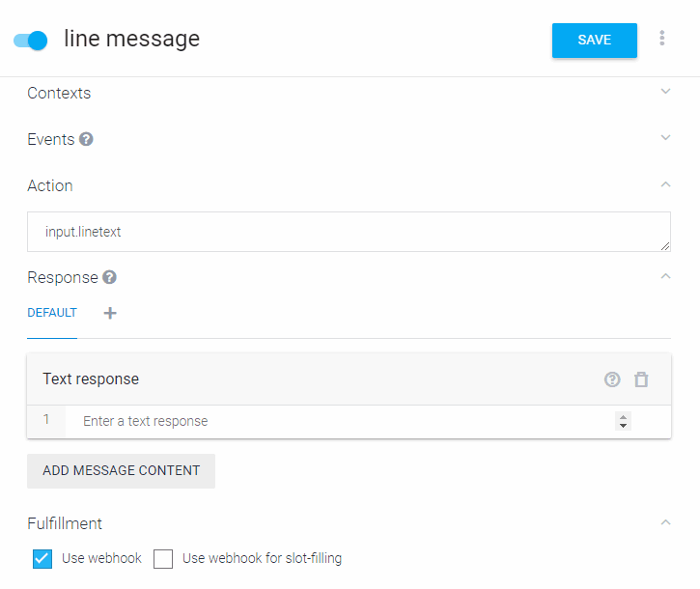Select the DEFAULT response tab
This screenshot has width=700, height=589.
click(52, 313)
